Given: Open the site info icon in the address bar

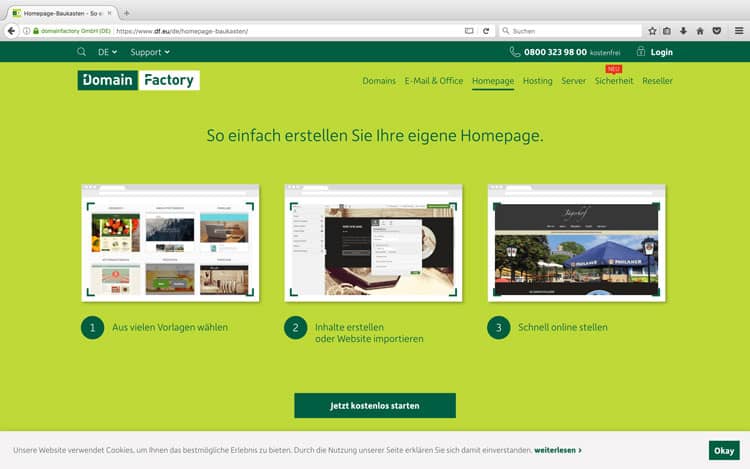Looking at the screenshot, I should coord(27,31).
